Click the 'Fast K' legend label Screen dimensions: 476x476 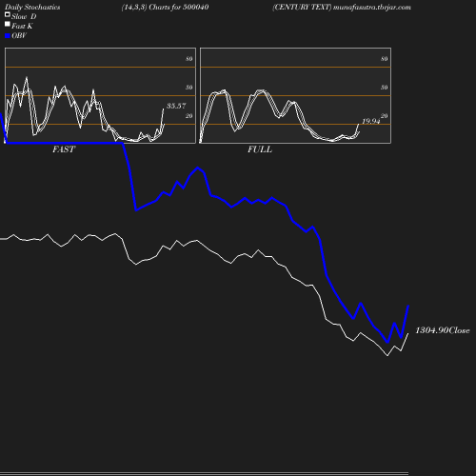point(22,27)
